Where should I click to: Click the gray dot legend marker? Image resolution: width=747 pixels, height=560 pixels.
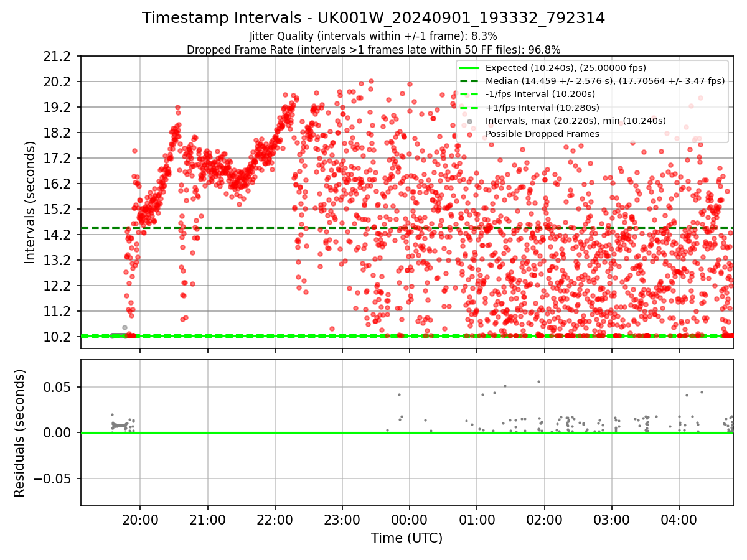(469, 121)
